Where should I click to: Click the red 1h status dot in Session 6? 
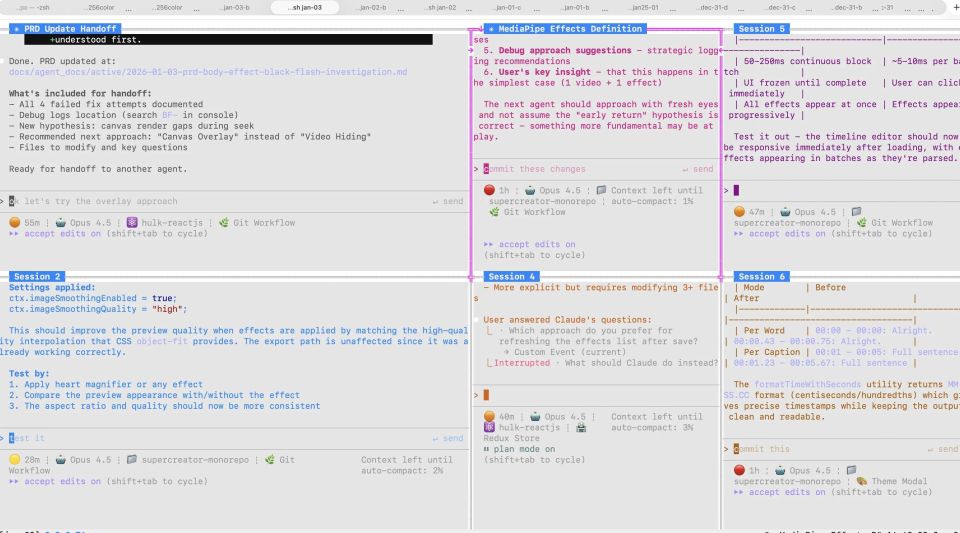pyautogui.click(x=739, y=471)
